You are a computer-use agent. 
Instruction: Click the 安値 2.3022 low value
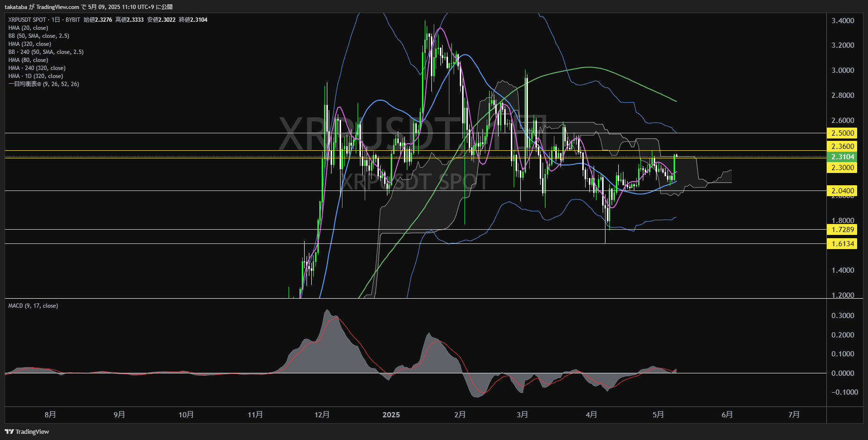(x=161, y=20)
